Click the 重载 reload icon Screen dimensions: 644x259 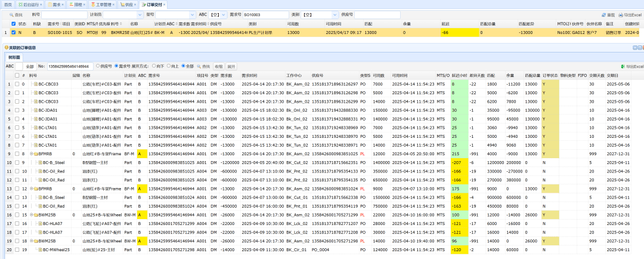tap(603, 14)
